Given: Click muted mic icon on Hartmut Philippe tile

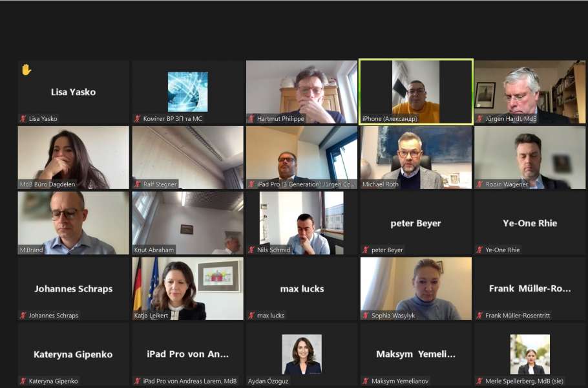Looking at the screenshot, I should coord(251,118).
